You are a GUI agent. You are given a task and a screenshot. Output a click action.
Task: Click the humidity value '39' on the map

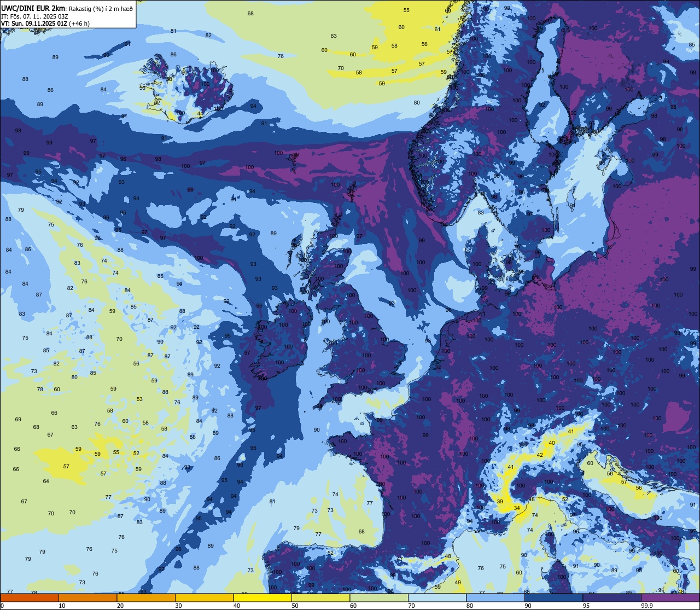point(500,502)
